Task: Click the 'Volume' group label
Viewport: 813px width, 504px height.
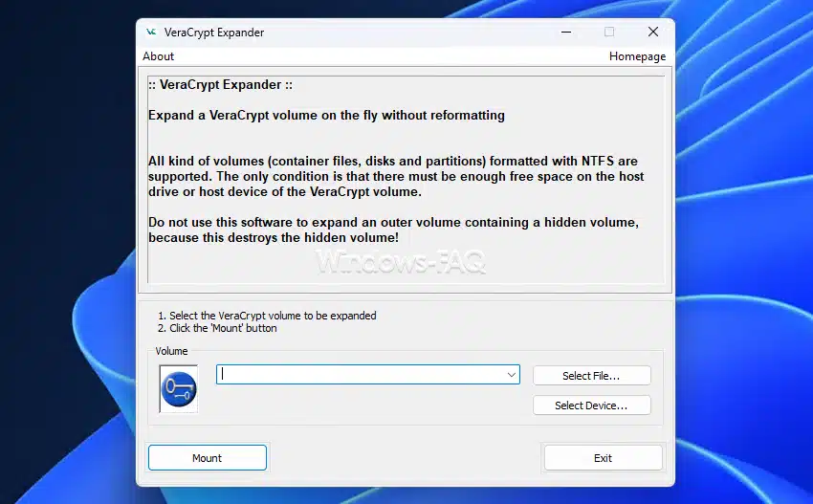Action: pyautogui.click(x=171, y=351)
